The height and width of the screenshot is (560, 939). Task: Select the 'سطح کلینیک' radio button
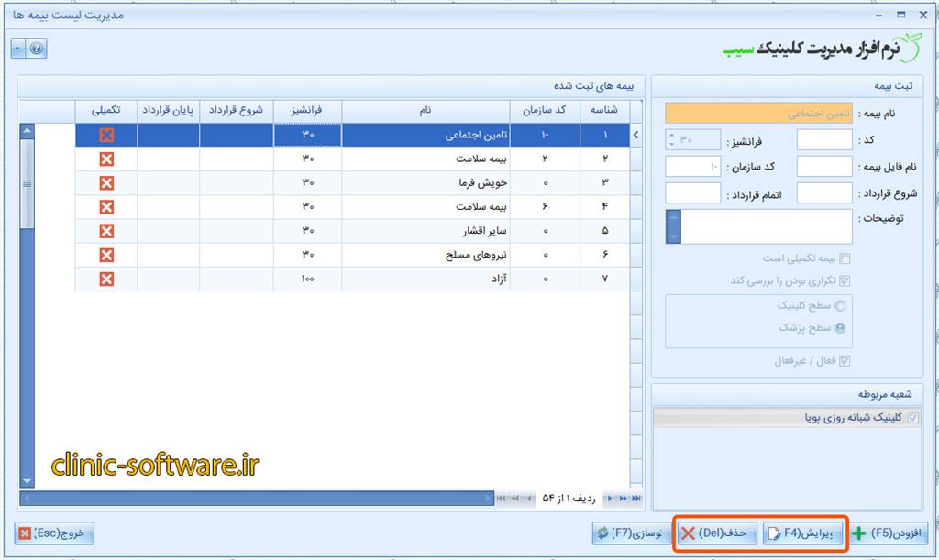click(x=841, y=305)
